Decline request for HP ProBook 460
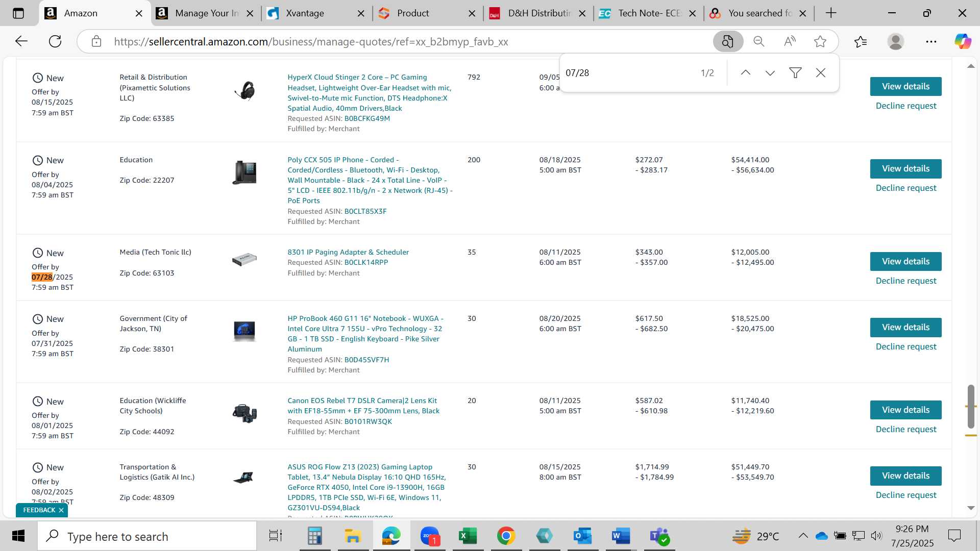Screen dimensions: 980x551 [906, 346]
